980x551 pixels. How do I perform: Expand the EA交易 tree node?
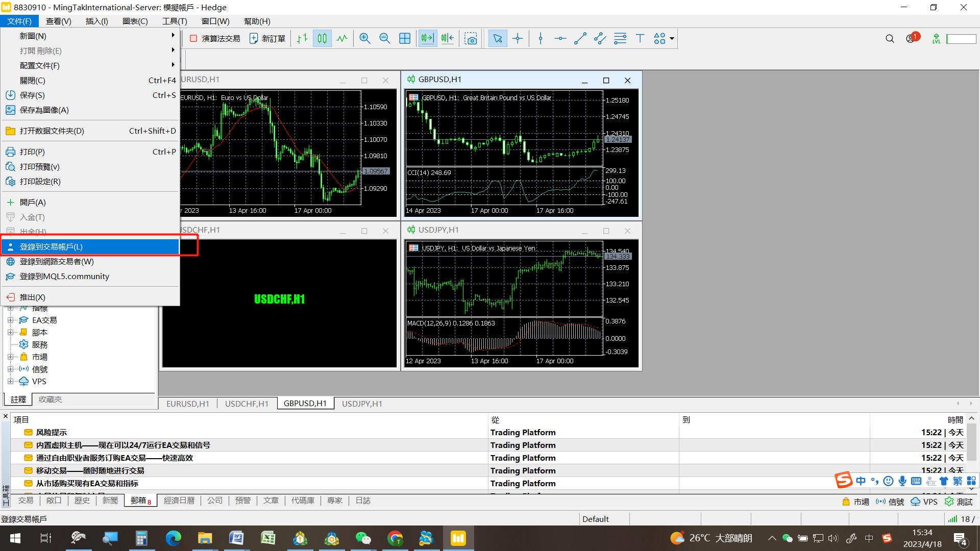10,320
